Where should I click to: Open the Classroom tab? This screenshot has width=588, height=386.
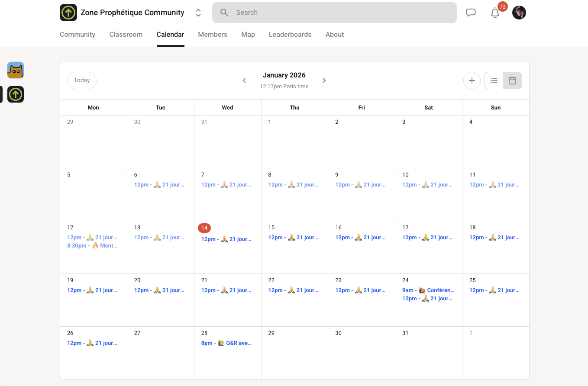pyautogui.click(x=126, y=35)
